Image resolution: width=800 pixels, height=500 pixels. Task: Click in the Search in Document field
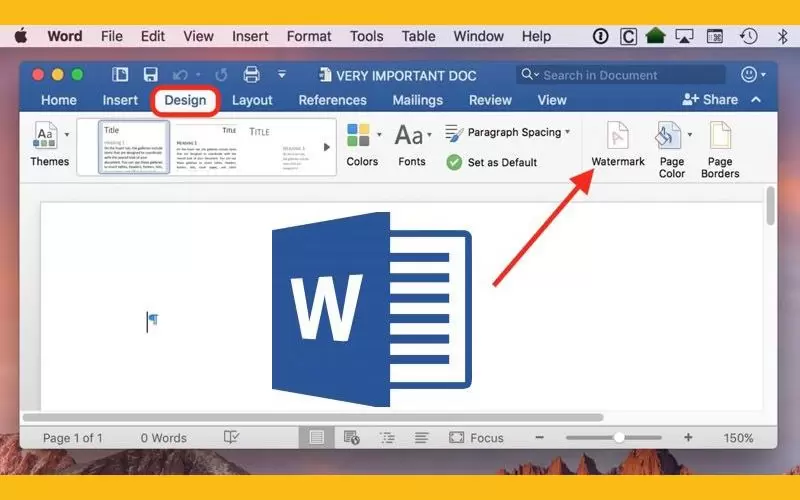point(621,75)
